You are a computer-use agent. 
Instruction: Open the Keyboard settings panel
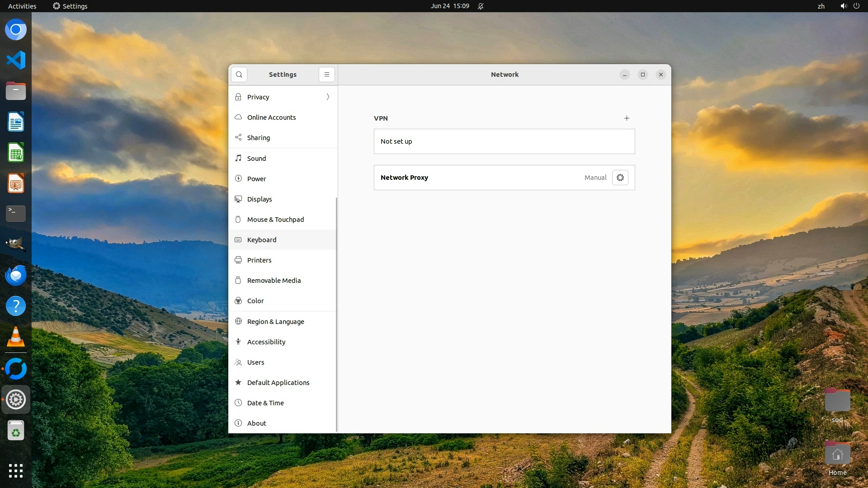(261, 240)
